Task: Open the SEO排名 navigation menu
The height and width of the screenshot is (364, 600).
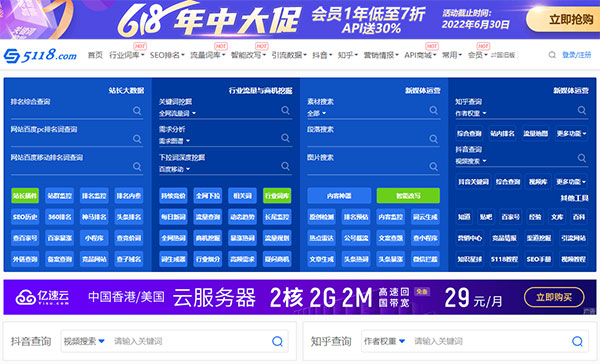Action: tap(167, 55)
